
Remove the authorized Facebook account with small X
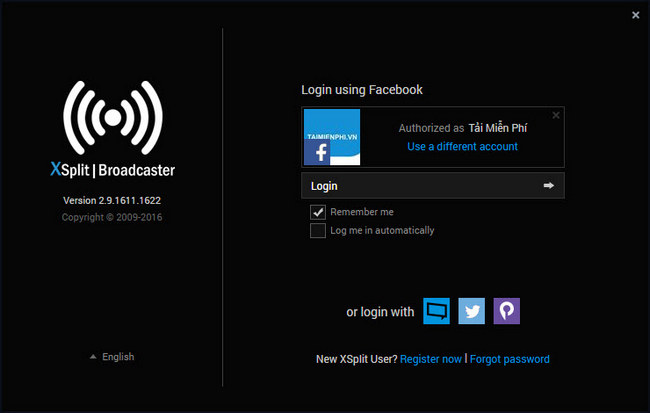point(556,115)
